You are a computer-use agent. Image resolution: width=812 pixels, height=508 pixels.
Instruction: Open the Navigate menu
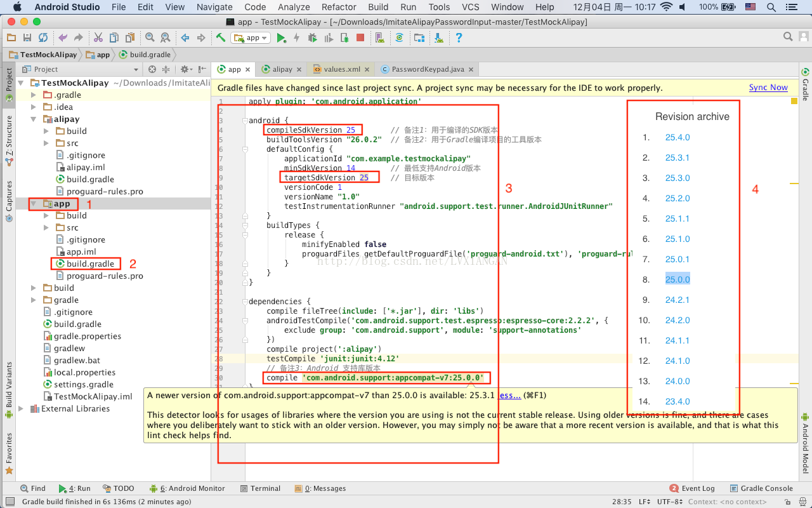[x=214, y=7]
